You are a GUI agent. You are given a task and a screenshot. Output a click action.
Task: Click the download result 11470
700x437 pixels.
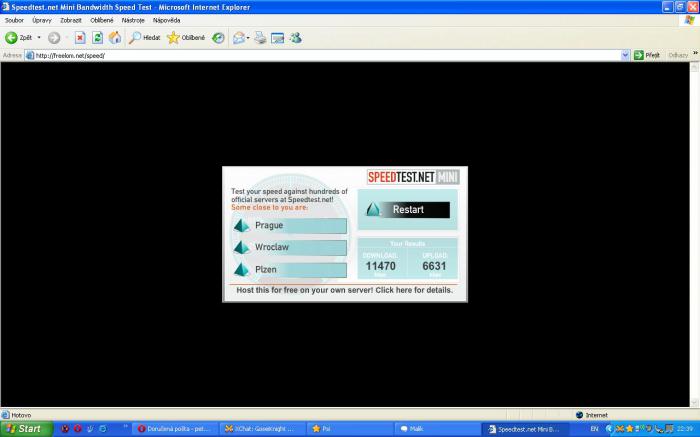(380, 266)
